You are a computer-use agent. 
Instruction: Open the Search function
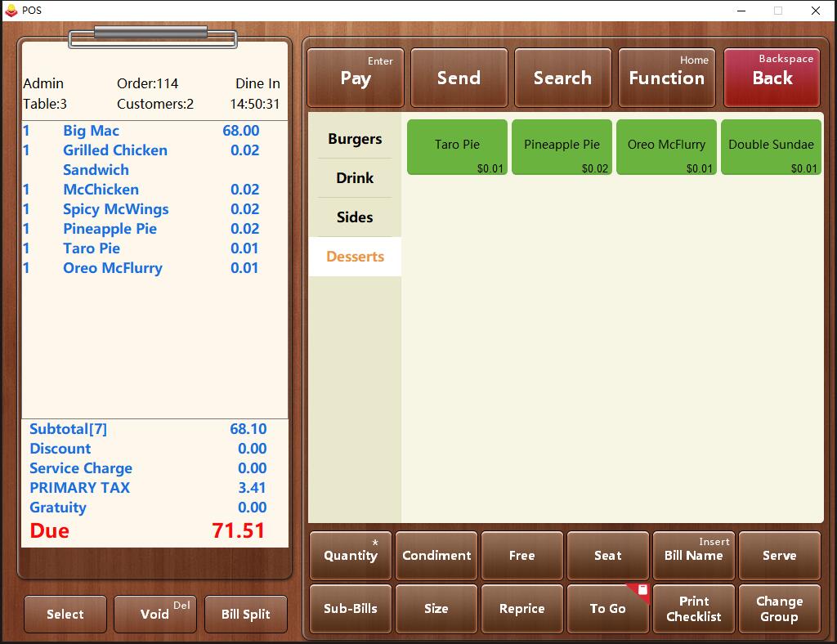coord(562,78)
